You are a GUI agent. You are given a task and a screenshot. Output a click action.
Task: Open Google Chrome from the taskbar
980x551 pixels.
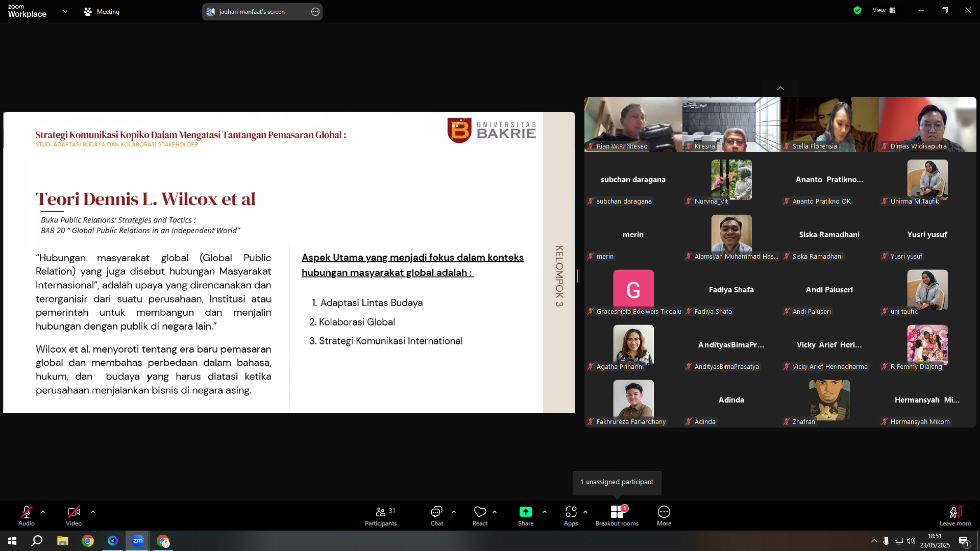point(88,541)
